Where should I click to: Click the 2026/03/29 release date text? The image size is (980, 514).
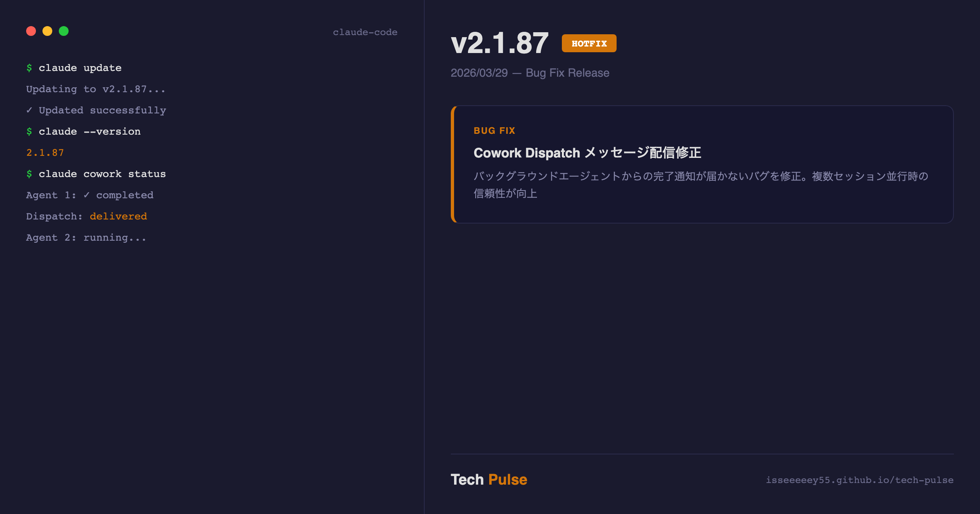(x=479, y=73)
